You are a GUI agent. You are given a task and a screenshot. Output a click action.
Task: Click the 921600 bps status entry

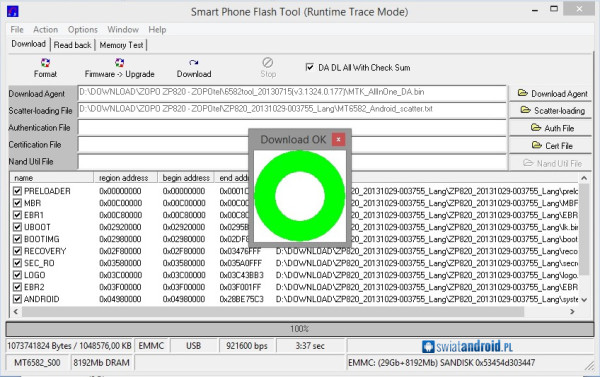tap(247, 346)
